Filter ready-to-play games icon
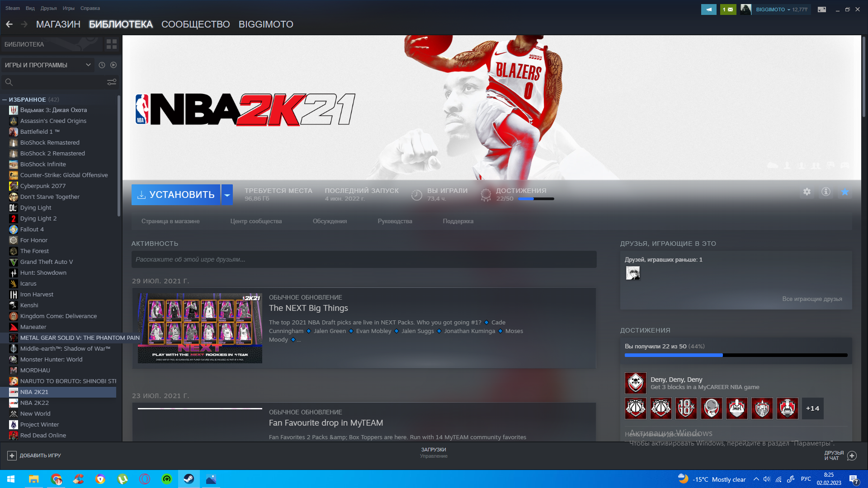 [x=113, y=65]
